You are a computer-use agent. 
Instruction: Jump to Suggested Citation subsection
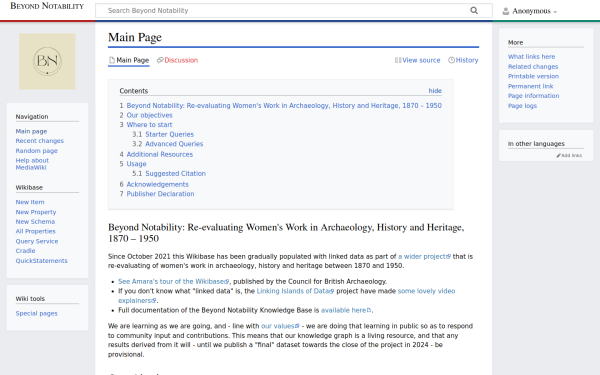point(175,173)
